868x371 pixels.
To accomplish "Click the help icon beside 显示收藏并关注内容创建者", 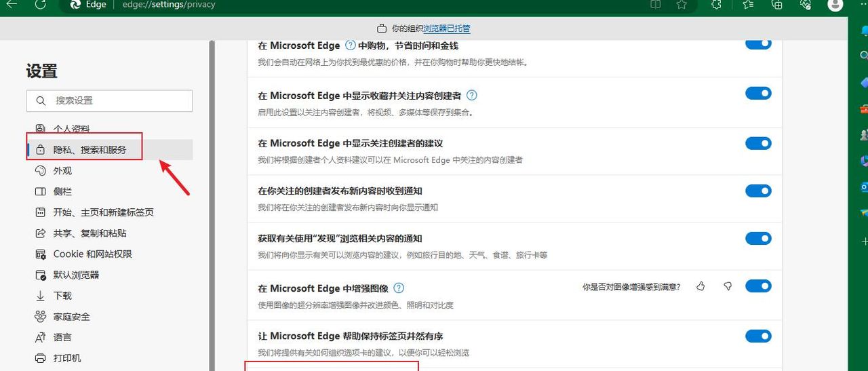I will point(472,96).
